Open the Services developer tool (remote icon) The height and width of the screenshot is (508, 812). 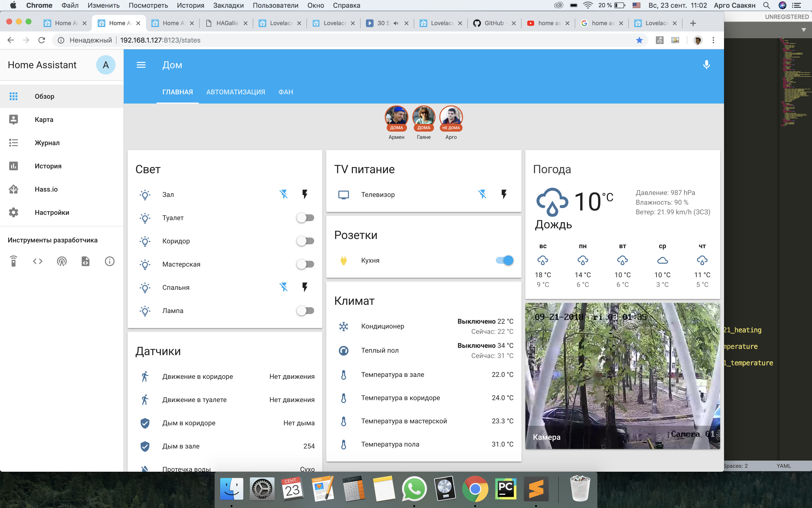pyautogui.click(x=14, y=261)
